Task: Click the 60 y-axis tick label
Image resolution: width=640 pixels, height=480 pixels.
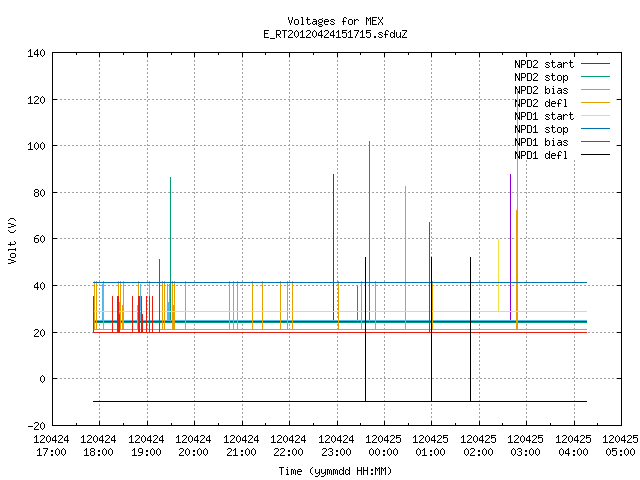Action: pyautogui.click(x=39, y=239)
